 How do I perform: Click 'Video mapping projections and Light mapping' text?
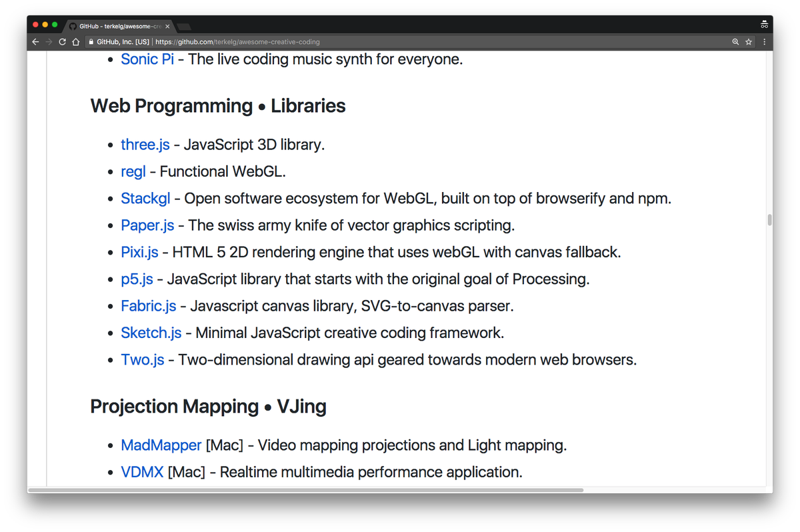point(410,445)
